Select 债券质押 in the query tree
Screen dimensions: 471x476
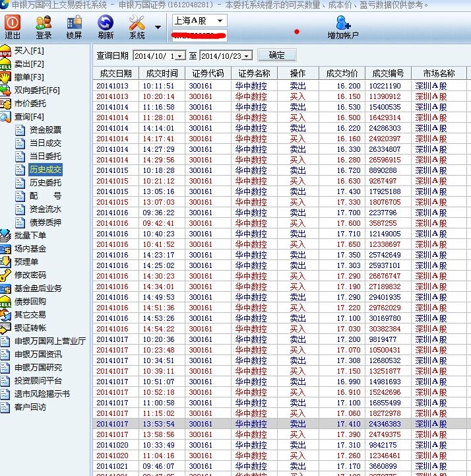tap(46, 222)
